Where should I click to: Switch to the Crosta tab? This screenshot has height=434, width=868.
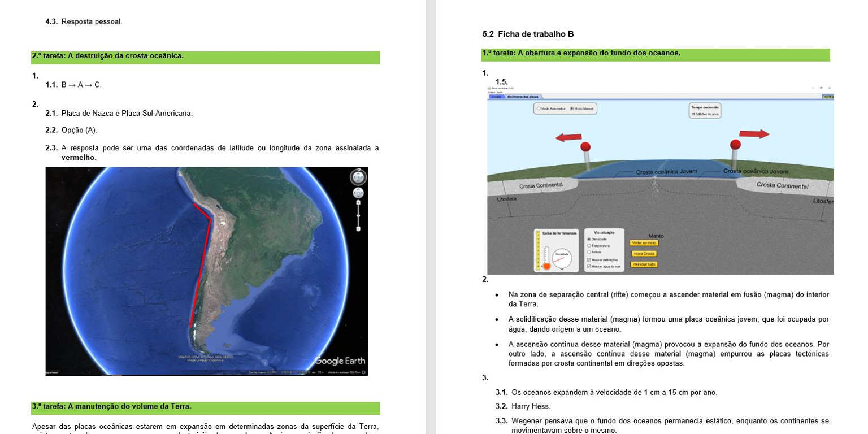pos(496,97)
